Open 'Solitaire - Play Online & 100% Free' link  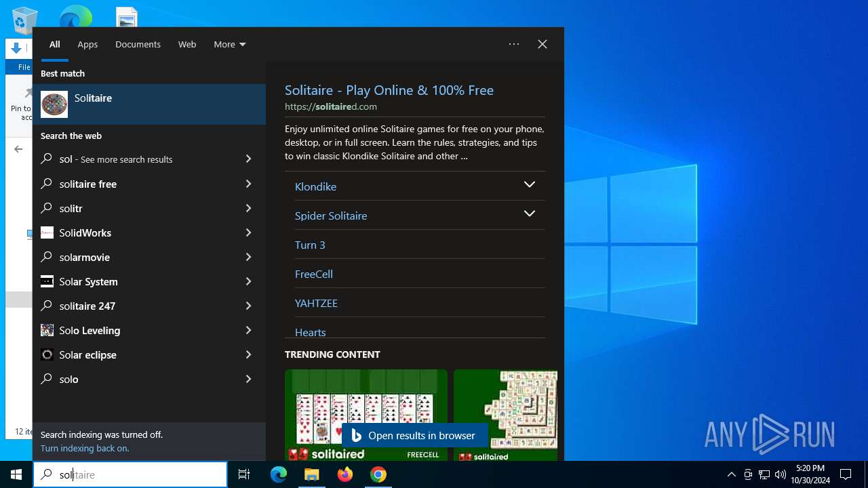coord(389,90)
